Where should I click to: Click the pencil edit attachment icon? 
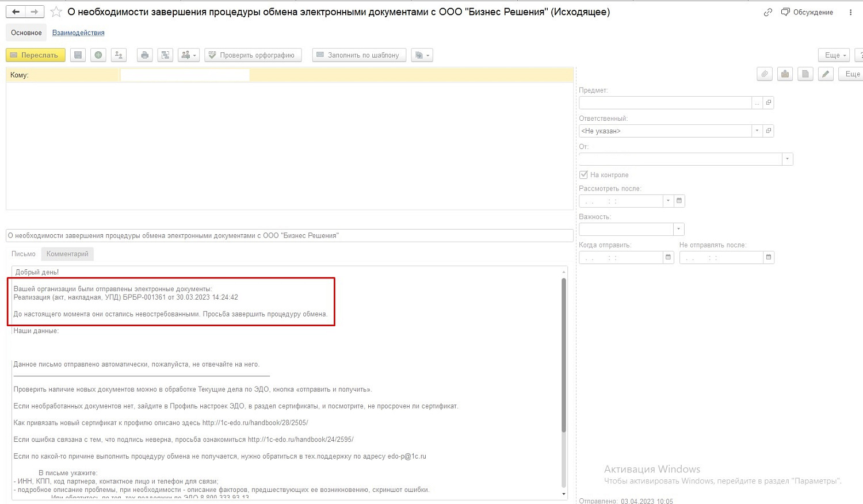tap(826, 74)
